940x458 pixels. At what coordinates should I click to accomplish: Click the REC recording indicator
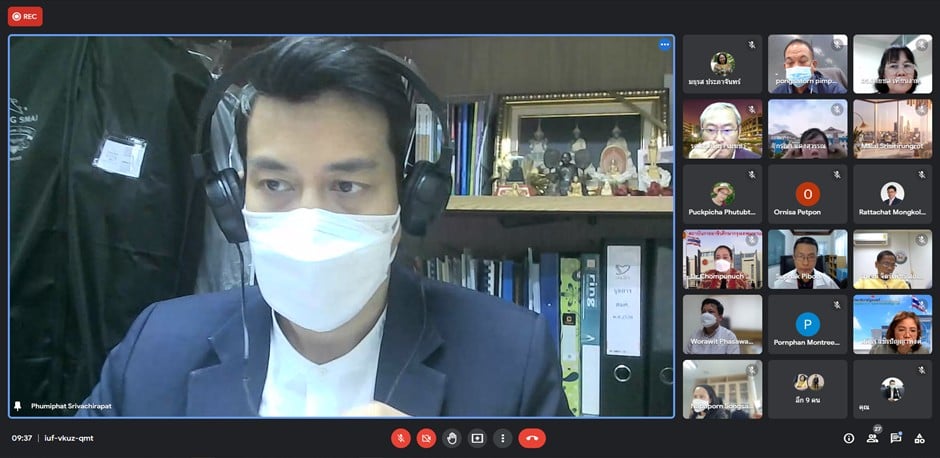[25, 16]
